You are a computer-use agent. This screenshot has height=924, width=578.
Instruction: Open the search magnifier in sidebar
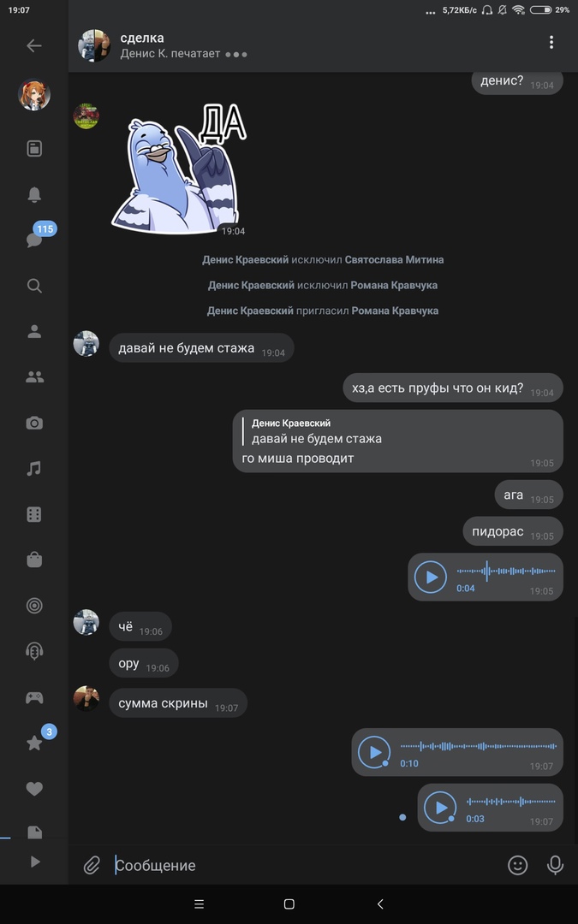pos(34,286)
